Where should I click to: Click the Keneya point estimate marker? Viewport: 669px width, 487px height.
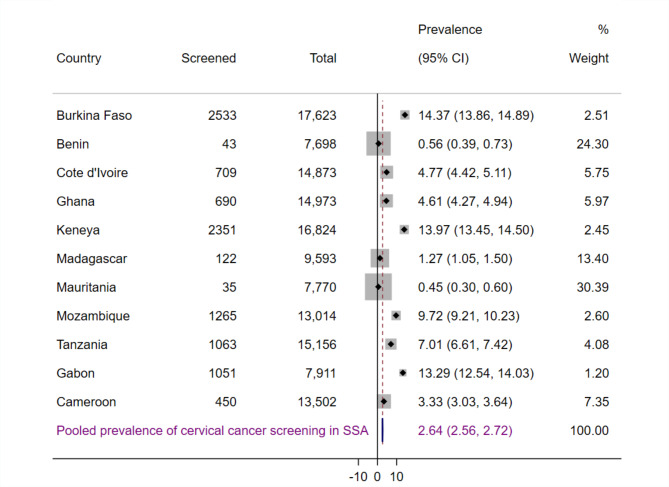point(404,229)
